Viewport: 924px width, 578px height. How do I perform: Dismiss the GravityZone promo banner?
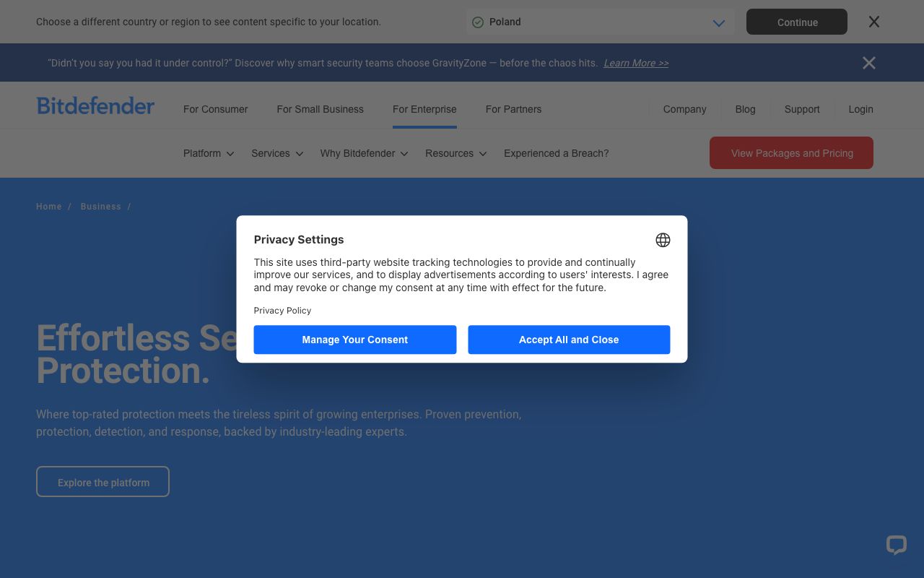click(x=869, y=63)
